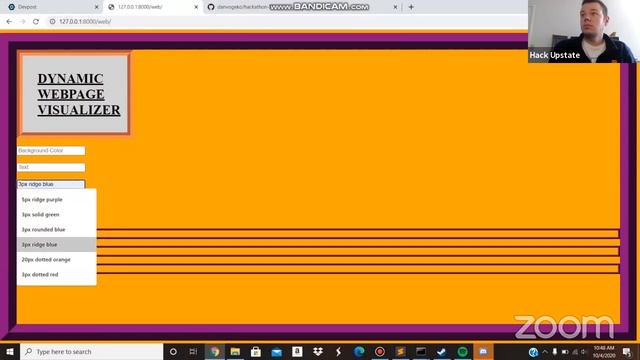Click the Background Color input field
640x360 pixels.
51,151
